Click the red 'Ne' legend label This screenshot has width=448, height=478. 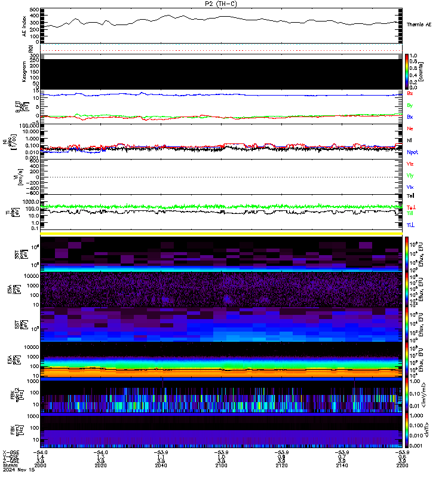(410, 128)
